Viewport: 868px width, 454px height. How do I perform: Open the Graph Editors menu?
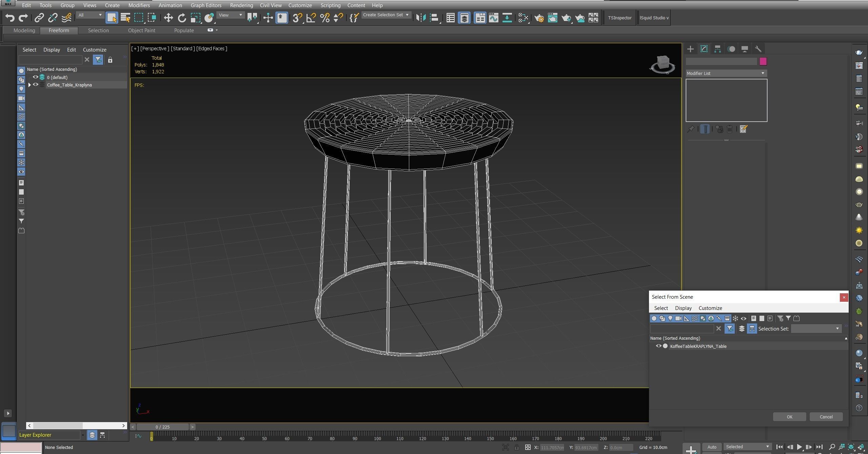click(x=206, y=5)
